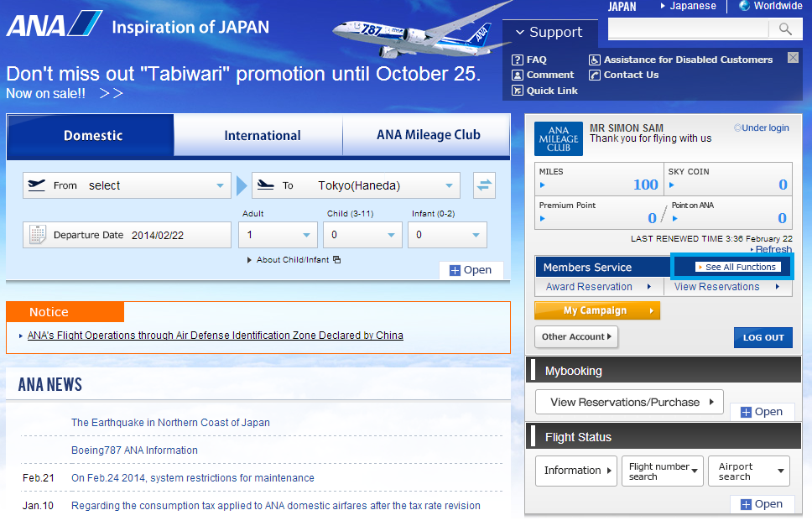This screenshot has width=812, height=531.
Task: Open Feb.24 system restrictions news
Action: click(193, 478)
